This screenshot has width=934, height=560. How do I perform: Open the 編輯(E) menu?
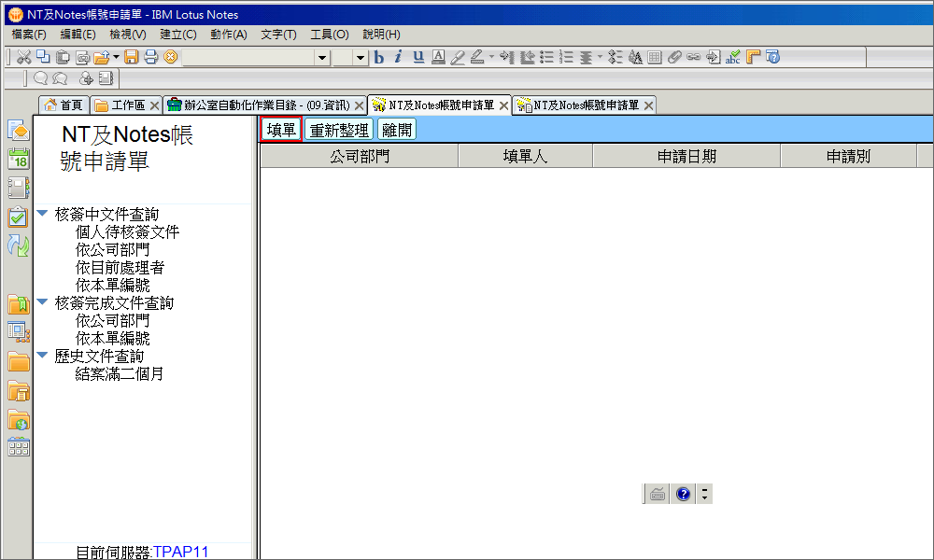point(78,35)
